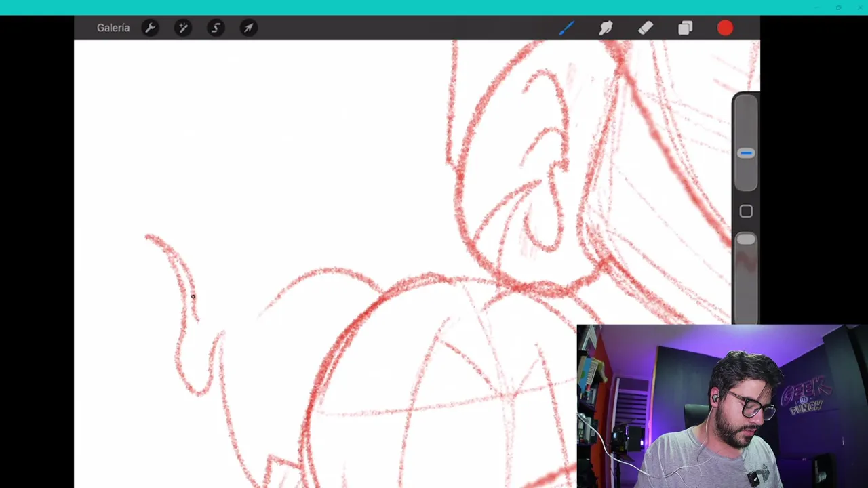Screen dimensions: 868x488
Task: Activate the Transform arrow tool
Action: point(249,28)
